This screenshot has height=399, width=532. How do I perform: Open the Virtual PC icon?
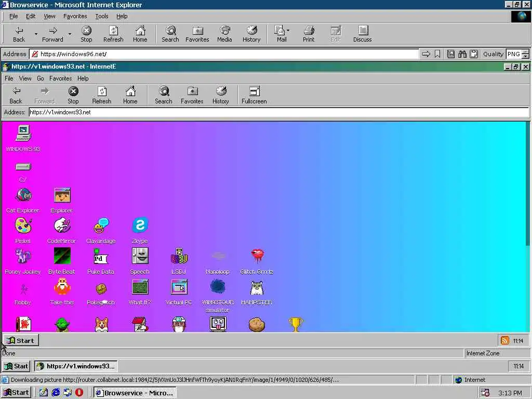coord(179,287)
